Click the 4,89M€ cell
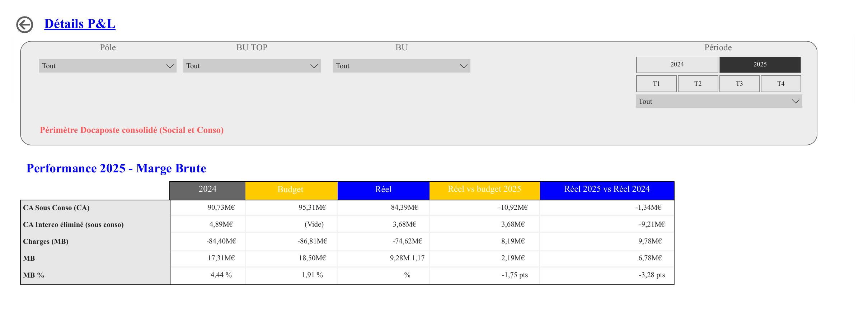 point(208,224)
